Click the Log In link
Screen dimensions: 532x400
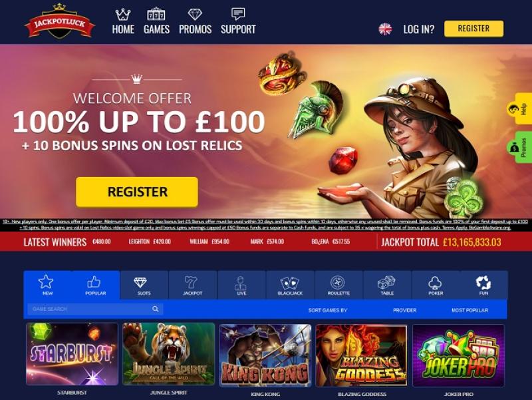coord(419,29)
